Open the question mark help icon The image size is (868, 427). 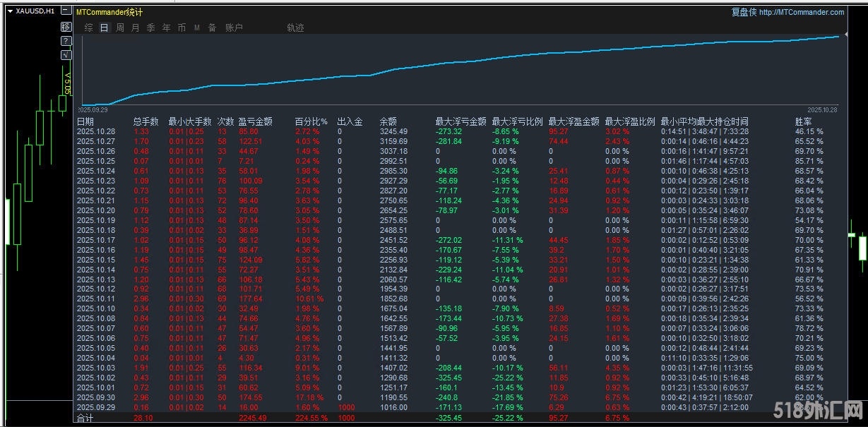click(66, 41)
